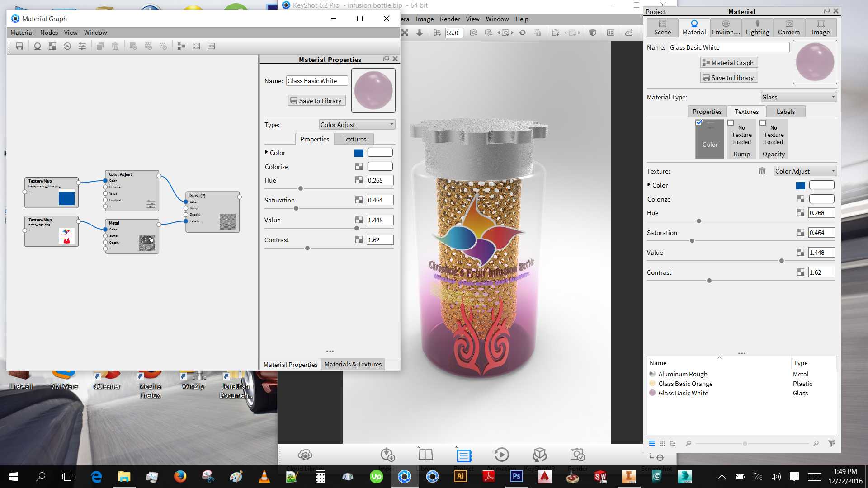The width and height of the screenshot is (868, 488).
Task: Click the animation play icon in Material Graph toolbar
Action: click(67, 46)
